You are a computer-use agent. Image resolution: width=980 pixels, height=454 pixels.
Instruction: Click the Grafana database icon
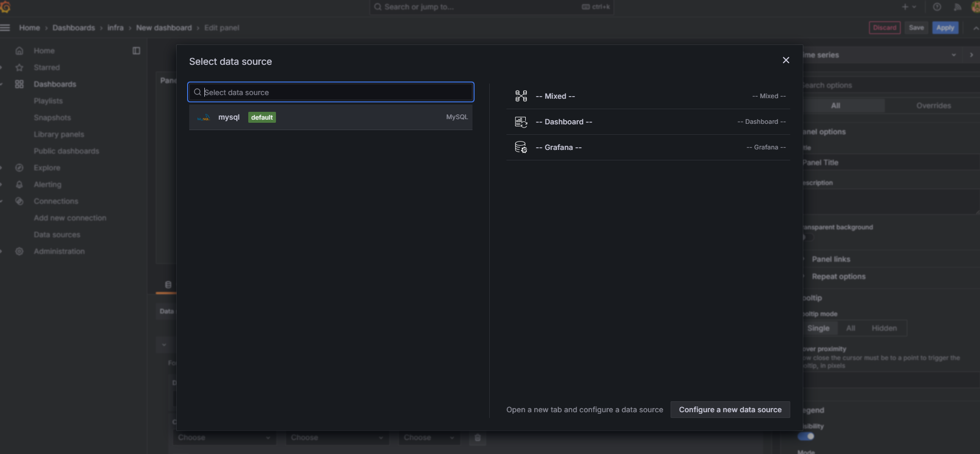click(521, 147)
